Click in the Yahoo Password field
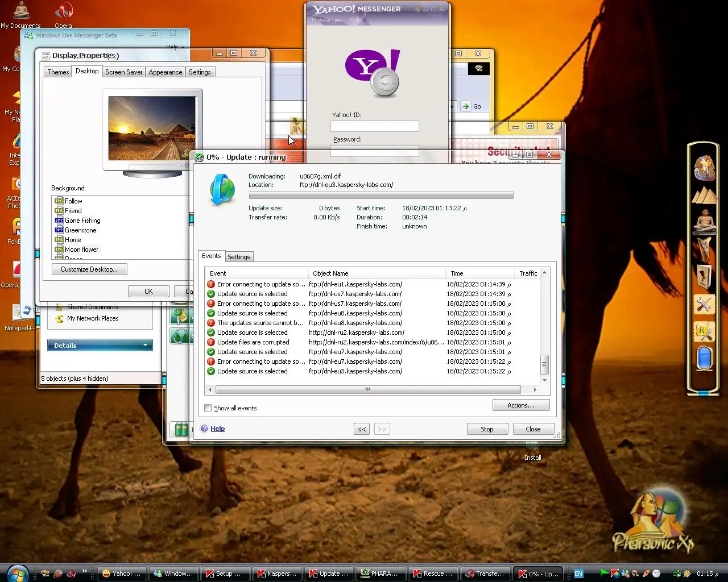Screen dimensions: 728x582 pos(375,151)
